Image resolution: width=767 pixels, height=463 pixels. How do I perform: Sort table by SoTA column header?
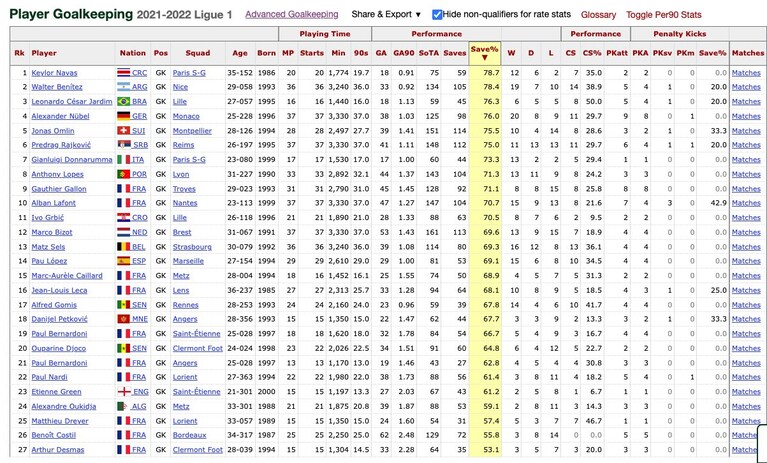point(429,53)
